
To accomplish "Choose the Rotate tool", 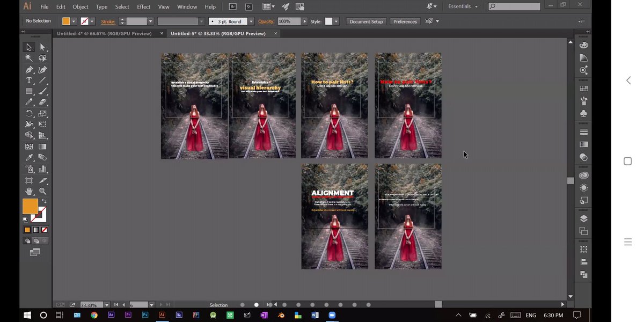I will (30, 113).
